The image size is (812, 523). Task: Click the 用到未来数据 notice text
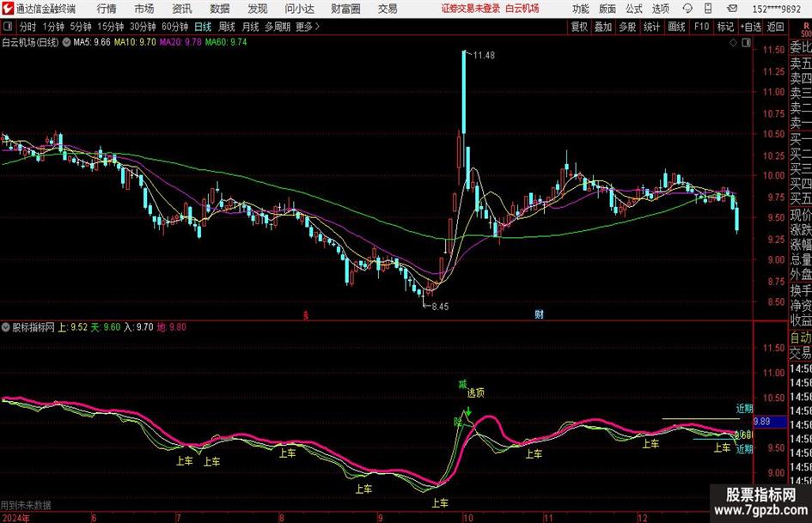(x=26, y=505)
